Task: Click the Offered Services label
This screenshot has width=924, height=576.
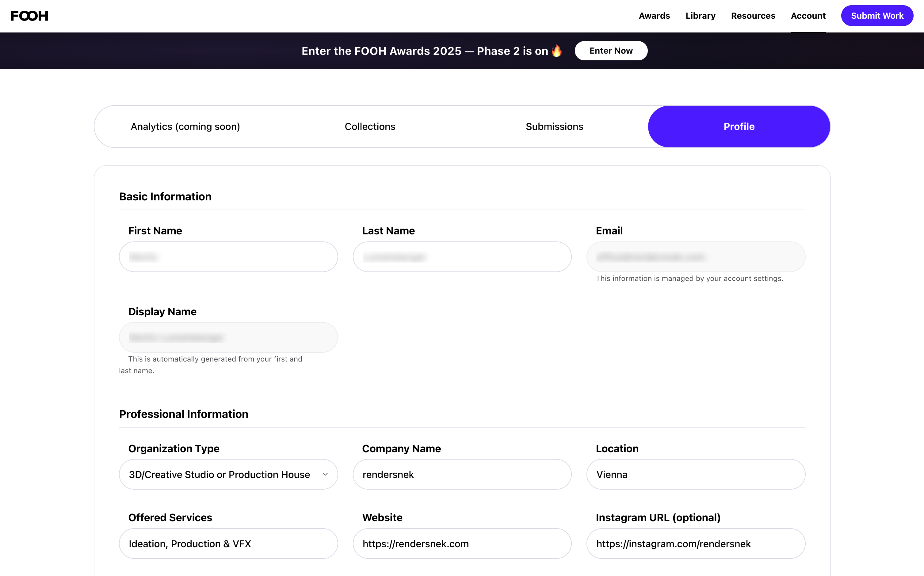Action: 170,517
